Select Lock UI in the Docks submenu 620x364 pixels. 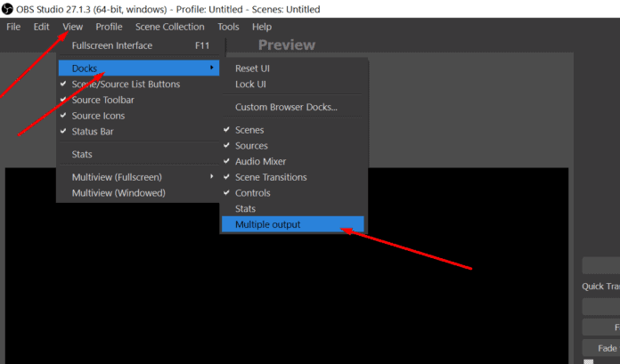[x=250, y=85]
